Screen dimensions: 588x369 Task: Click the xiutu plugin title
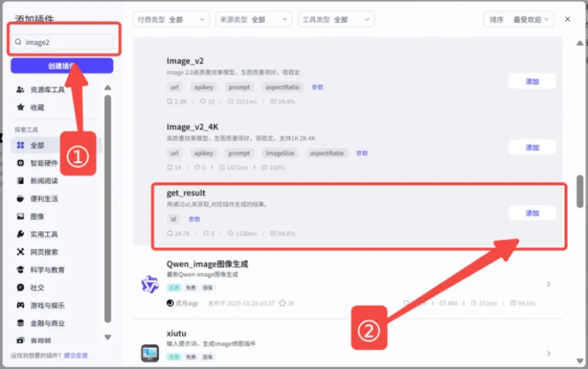pyautogui.click(x=176, y=334)
